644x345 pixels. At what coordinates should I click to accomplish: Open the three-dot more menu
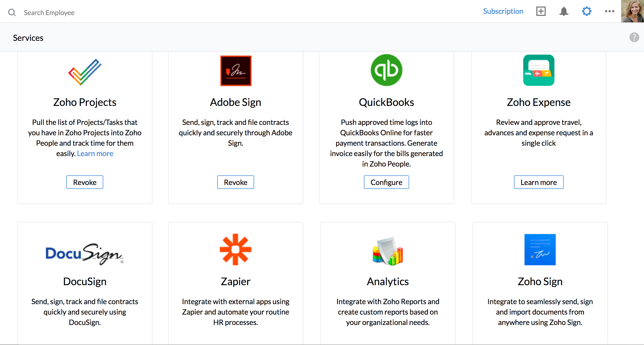(x=609, y=11)
